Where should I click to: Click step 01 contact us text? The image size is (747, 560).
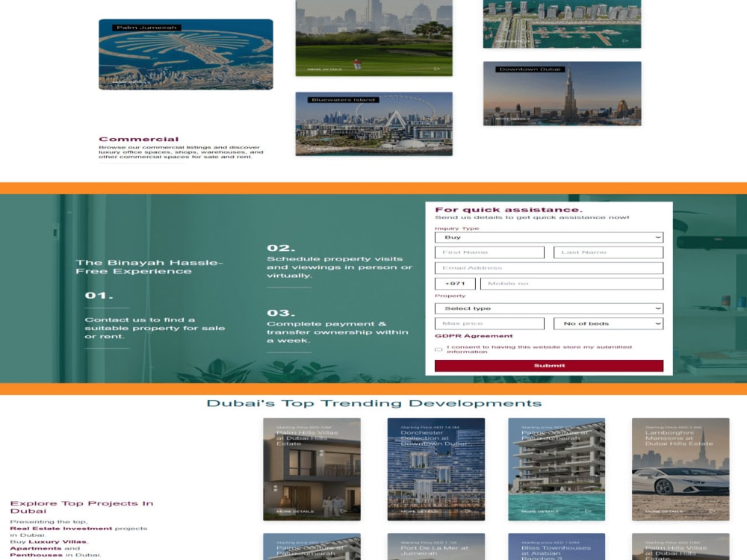155,328
